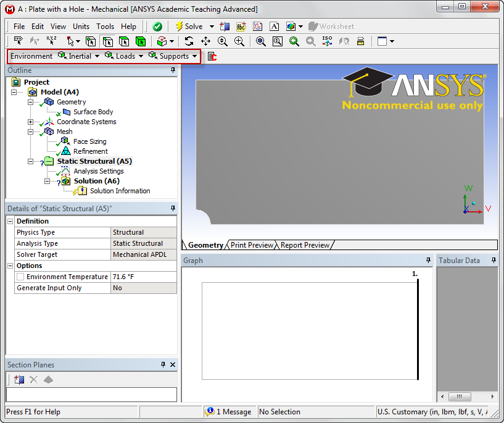Expand the Coordinate Systems tree node

(x=30, y=122)
